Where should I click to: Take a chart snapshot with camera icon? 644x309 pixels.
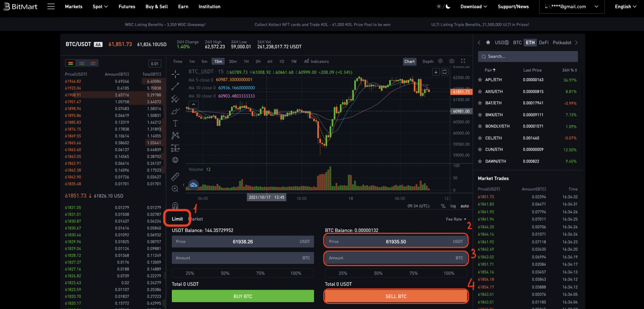click(x=452, y=61)
